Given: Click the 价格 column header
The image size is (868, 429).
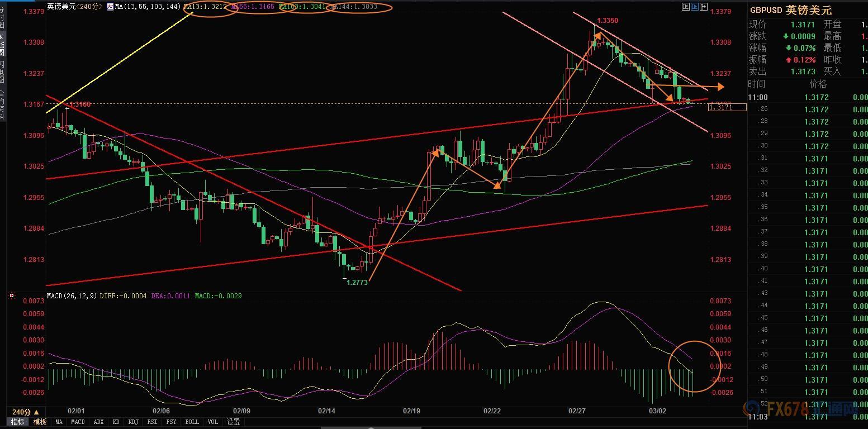Looking at the screenshot, I should coord(818,84).
